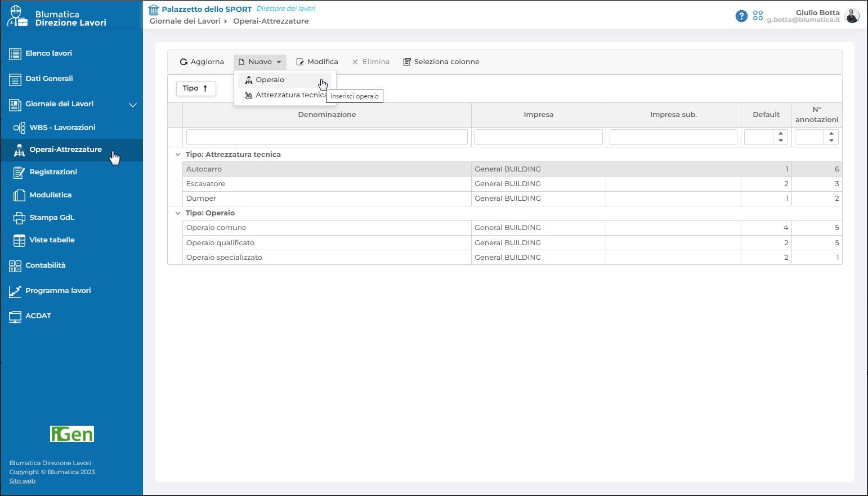This screenshot has width=868, height=496.
Task: Open the apps grid icon in header
Action: point(758,16)
